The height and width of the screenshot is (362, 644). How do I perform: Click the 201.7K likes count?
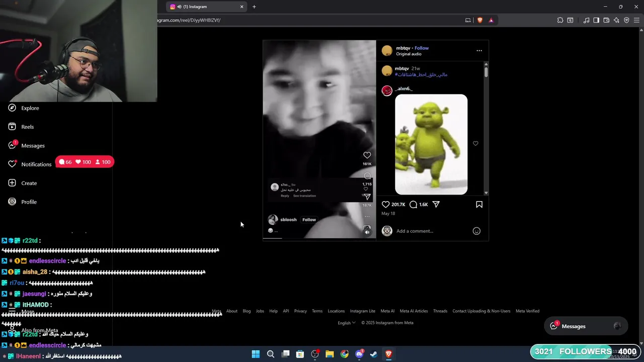(x=398, y=205)
